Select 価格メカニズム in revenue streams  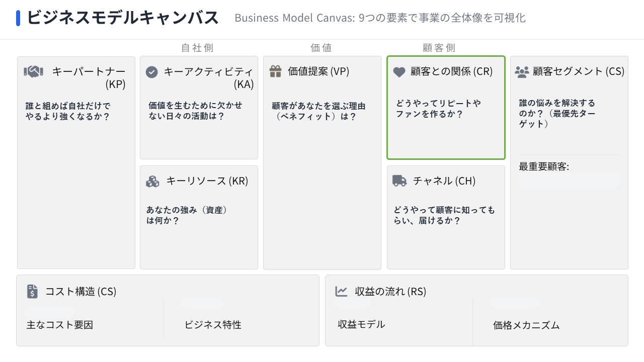coord(526,325)
